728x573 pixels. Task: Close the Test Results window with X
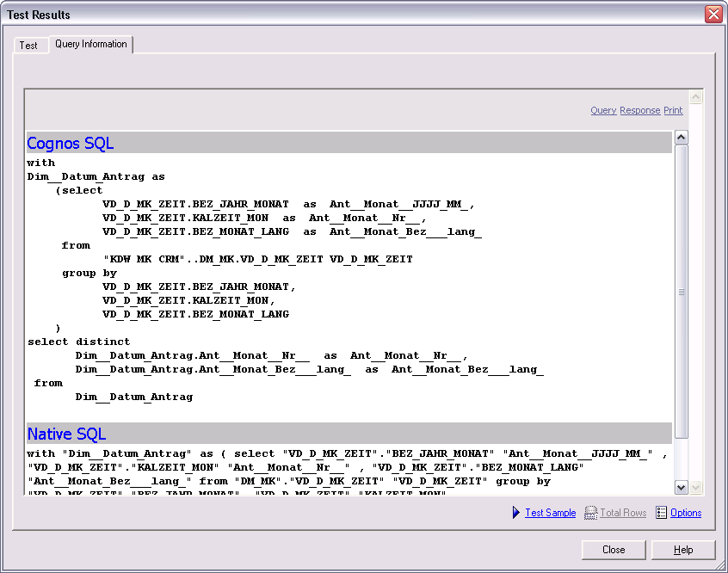click(713, 15)
